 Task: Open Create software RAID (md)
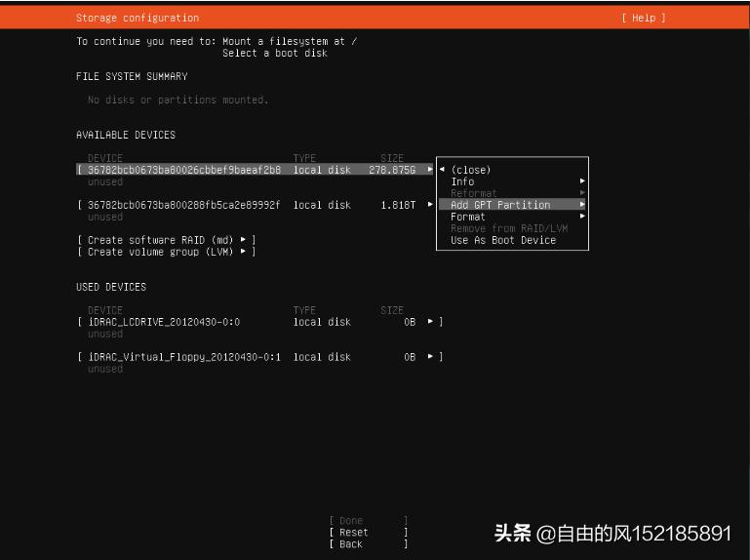click(x=166, y=240)
